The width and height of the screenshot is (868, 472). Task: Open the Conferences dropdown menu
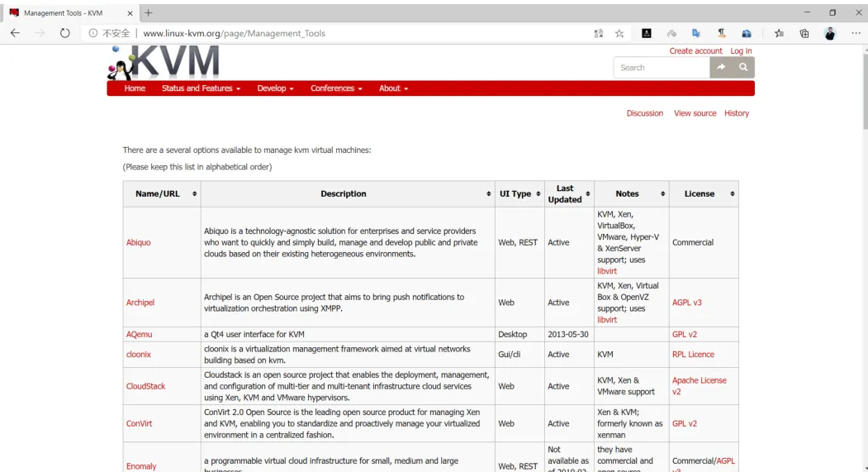pyautogui.click(x=336, y=88)
